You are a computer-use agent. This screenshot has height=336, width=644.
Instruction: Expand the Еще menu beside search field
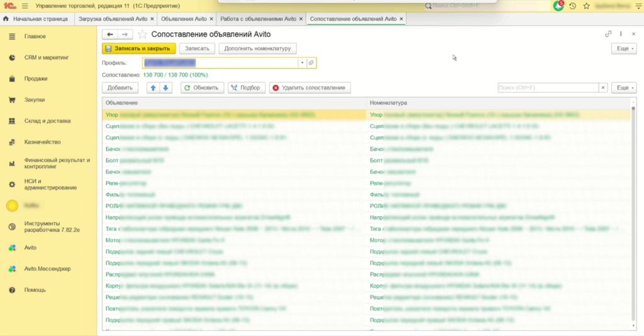coord(623,88)
